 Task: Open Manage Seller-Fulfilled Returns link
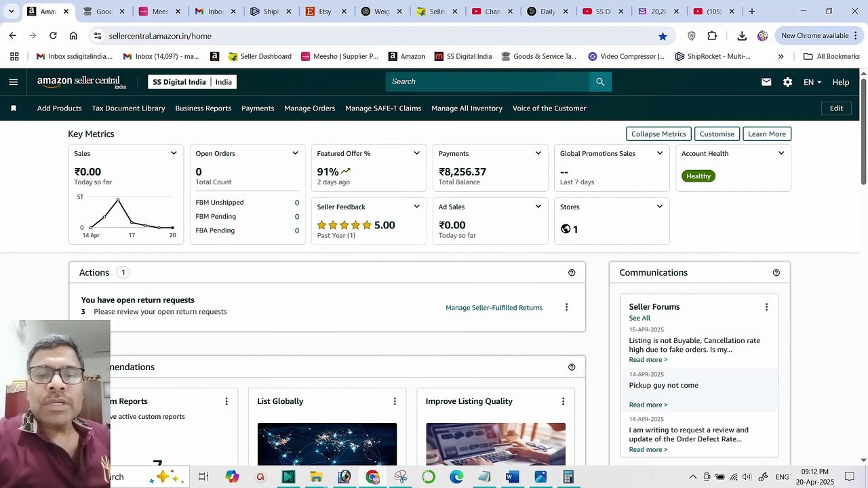point(494,308)
